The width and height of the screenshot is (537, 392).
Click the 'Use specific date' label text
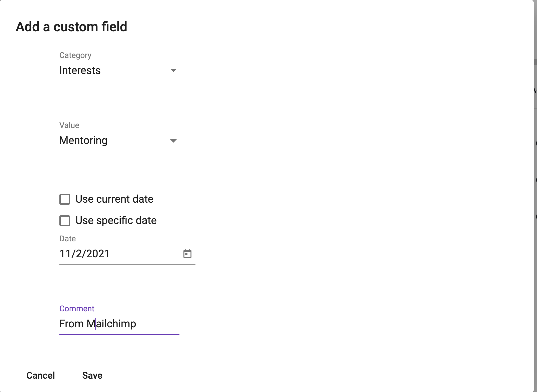click(x=116, y=220)
